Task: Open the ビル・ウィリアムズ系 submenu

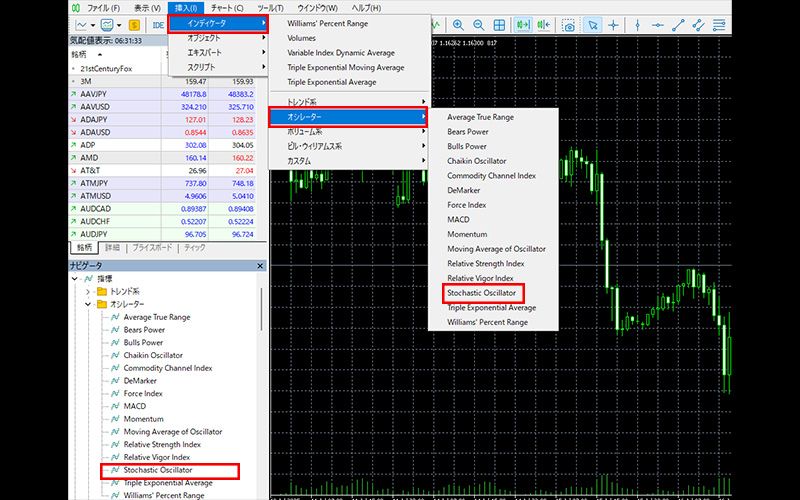Action: coord(349,146)
